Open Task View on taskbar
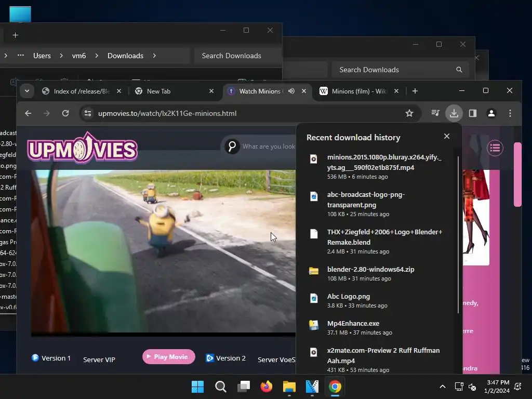This screenshot has width=532, height=399. click(244, 387)
